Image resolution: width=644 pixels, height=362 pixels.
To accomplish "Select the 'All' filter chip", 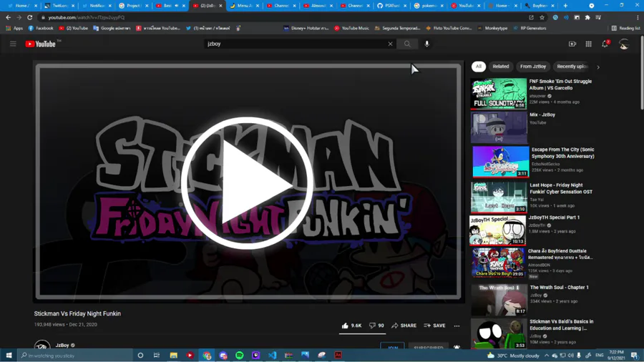I will click(x=479, y=67).
